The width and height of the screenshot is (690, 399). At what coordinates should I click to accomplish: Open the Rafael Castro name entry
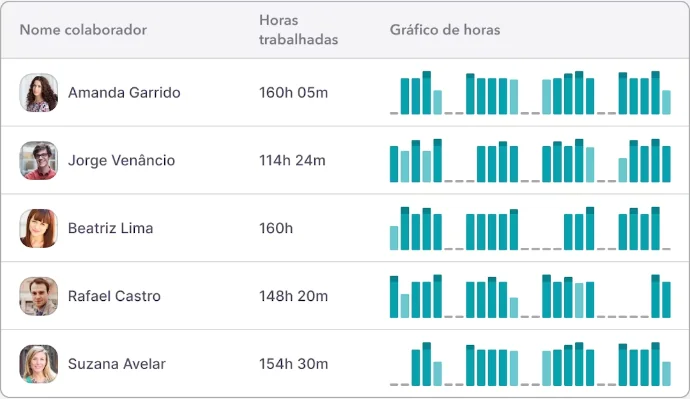pos(114,296)
